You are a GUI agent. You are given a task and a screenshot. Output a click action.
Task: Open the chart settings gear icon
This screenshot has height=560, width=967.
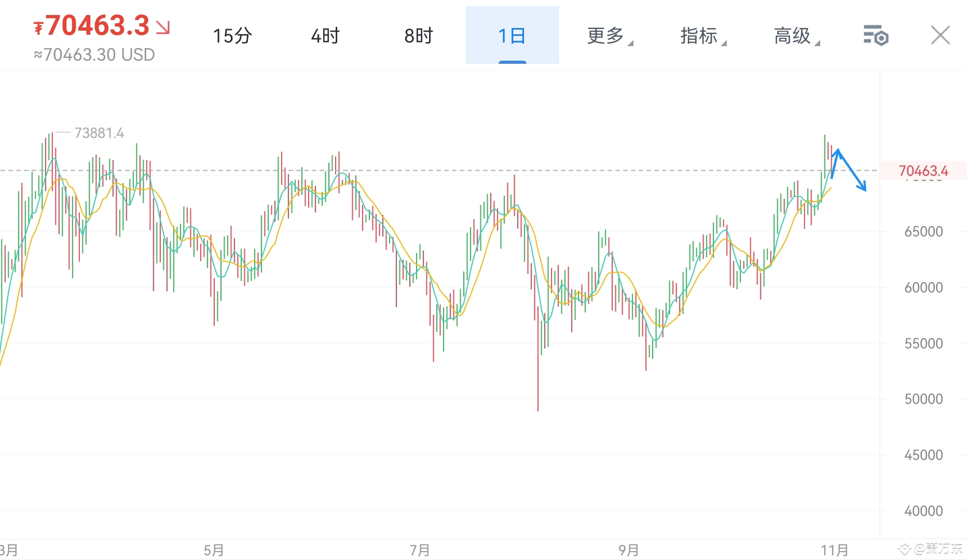pyautogui.click(x=877, y=35)
